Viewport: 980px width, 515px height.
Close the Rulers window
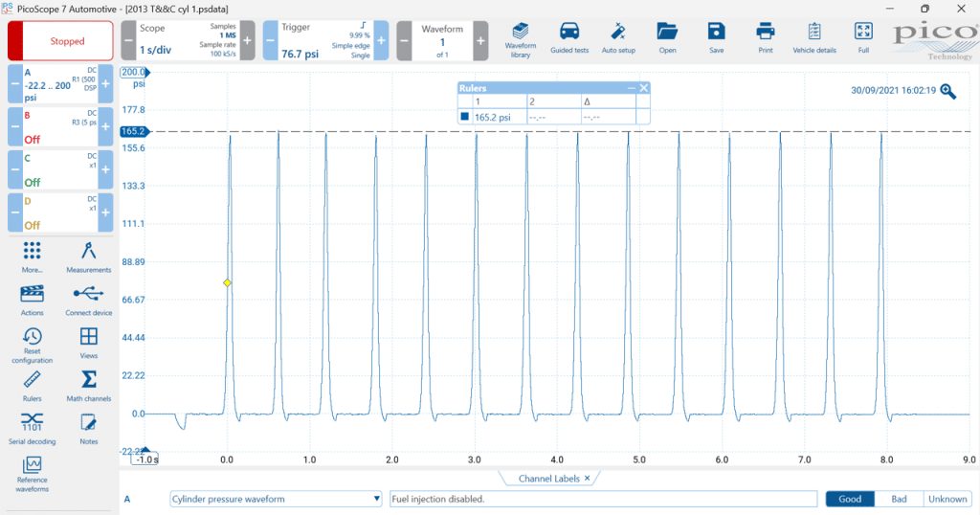644,88
